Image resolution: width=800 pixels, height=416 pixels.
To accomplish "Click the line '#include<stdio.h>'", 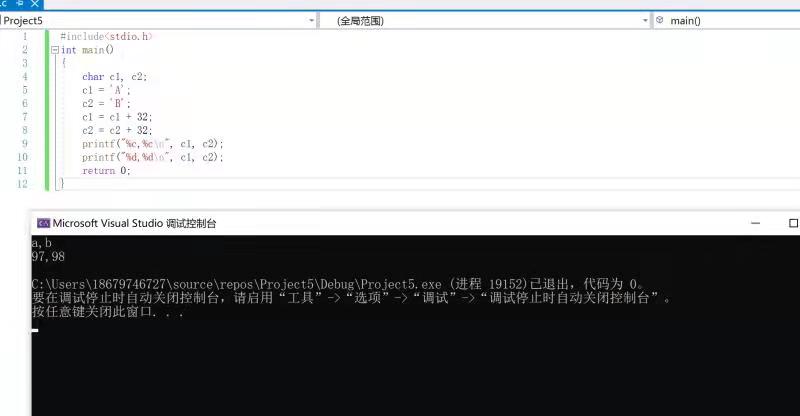I will [106, 36].
